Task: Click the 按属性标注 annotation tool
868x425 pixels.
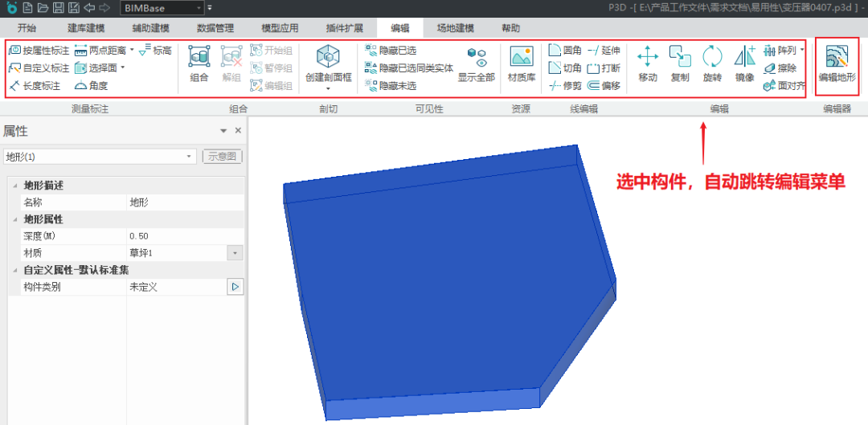Action: [x=39, y=51]
